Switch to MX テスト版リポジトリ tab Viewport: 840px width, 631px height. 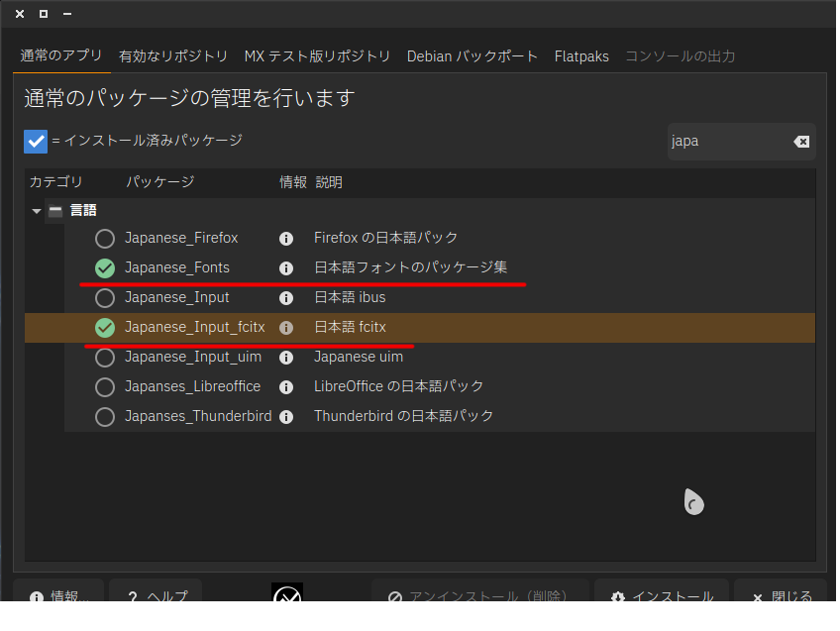click(x=317, y=56)
